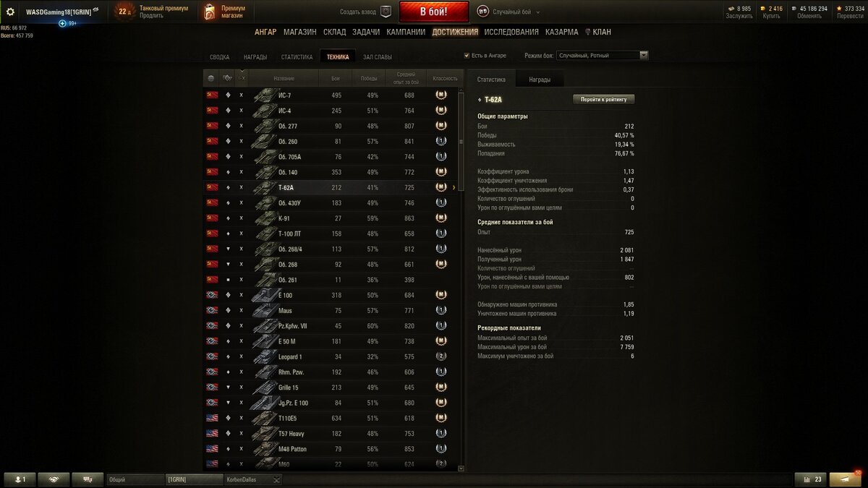Viewport: 868px width, 488px height.
Task: Open the notifications megaphone icon
Action: (845, 479)
